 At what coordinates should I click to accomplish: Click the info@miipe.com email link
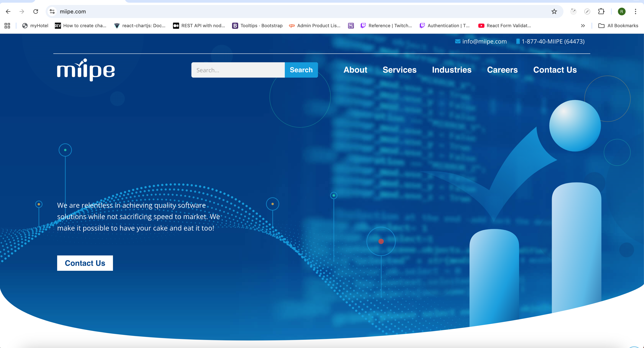pyautogui.click(x=484, y=41)
